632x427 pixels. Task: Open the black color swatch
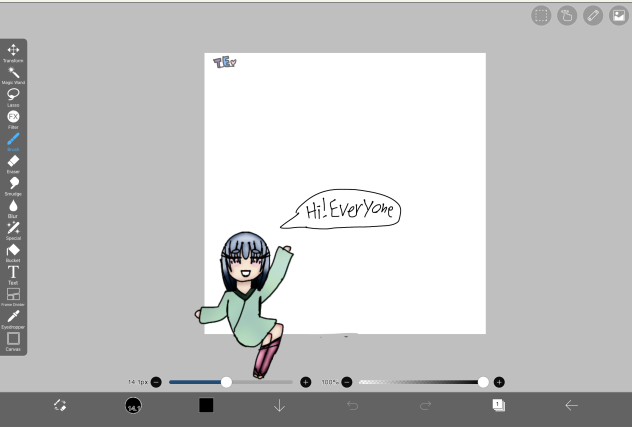206,405
